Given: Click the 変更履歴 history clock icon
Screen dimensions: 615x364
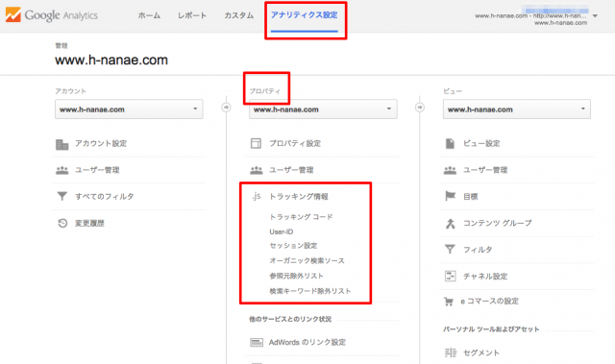Looking at the screenshot, I should pos(62,223).
